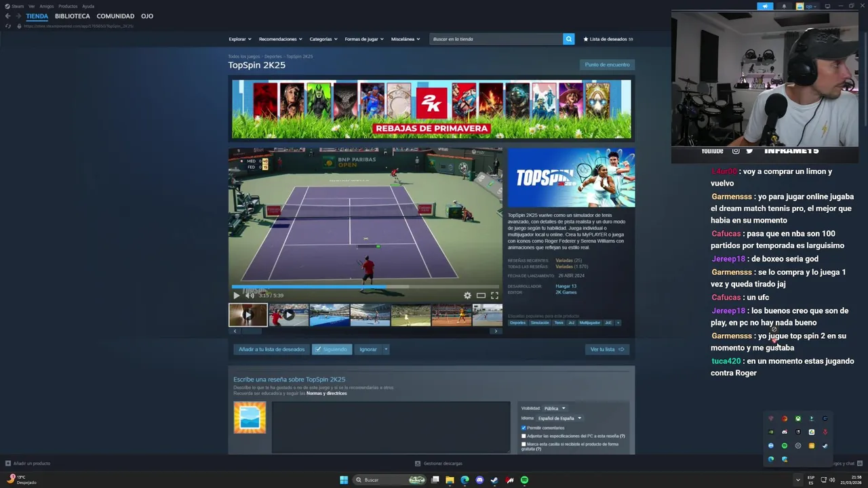Screen dimensions: 868x488
Task: Expand the Miscelánea dropdown
Action: 406,39
